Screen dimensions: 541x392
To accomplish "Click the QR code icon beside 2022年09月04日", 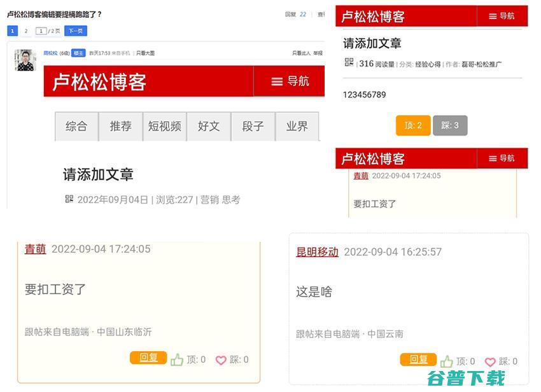I will point(69,199).
